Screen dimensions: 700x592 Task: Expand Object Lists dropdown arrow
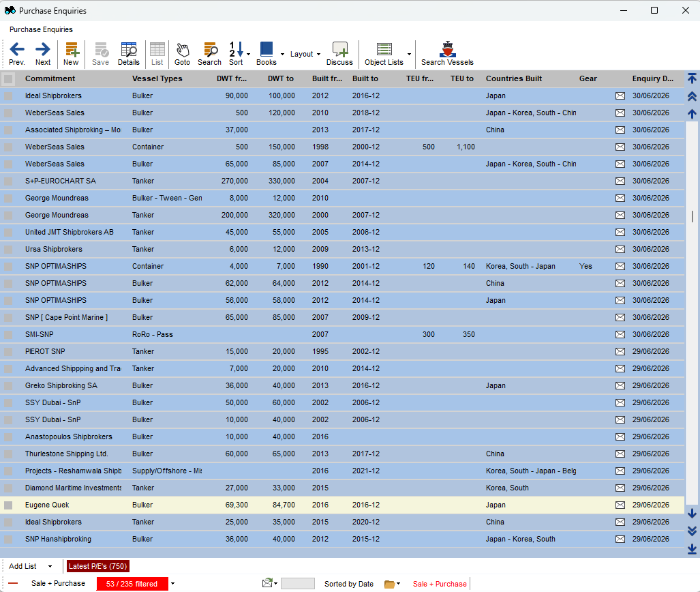click(x=409, y=54)
